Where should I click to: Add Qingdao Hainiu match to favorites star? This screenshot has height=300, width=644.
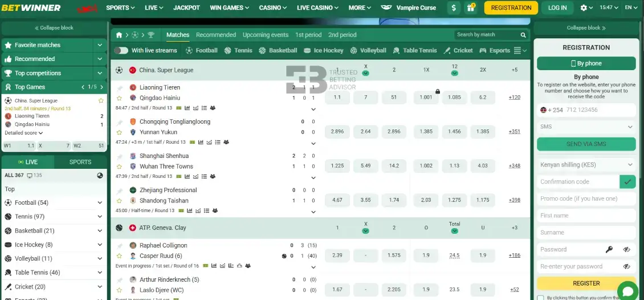tap(119, 98)
